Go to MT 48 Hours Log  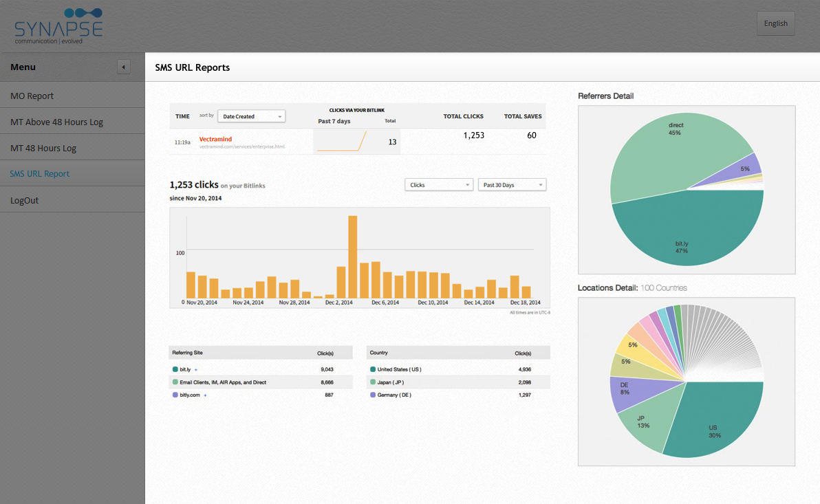click(x=43, y=148)
